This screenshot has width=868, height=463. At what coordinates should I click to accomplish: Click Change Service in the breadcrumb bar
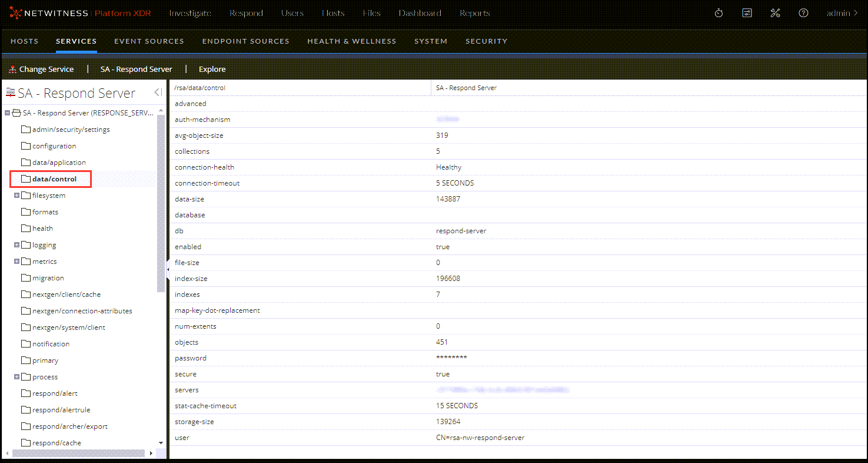click(x=46, y=69)
